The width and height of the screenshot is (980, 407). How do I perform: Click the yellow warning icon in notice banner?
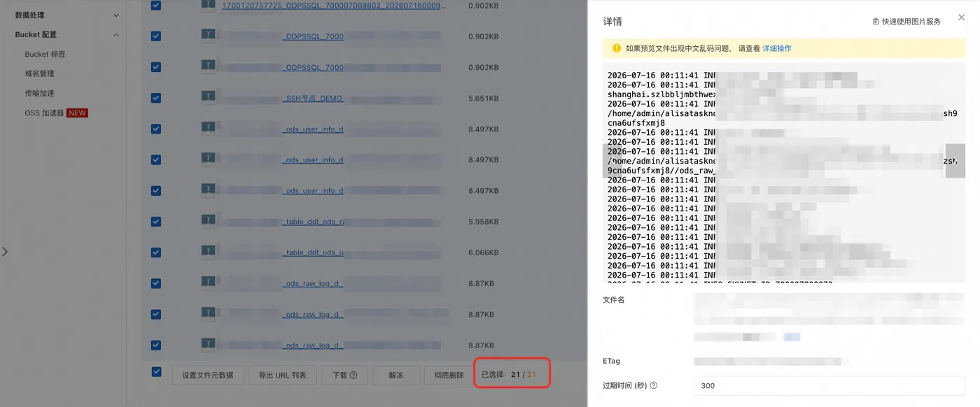click(x=617, y=48)
